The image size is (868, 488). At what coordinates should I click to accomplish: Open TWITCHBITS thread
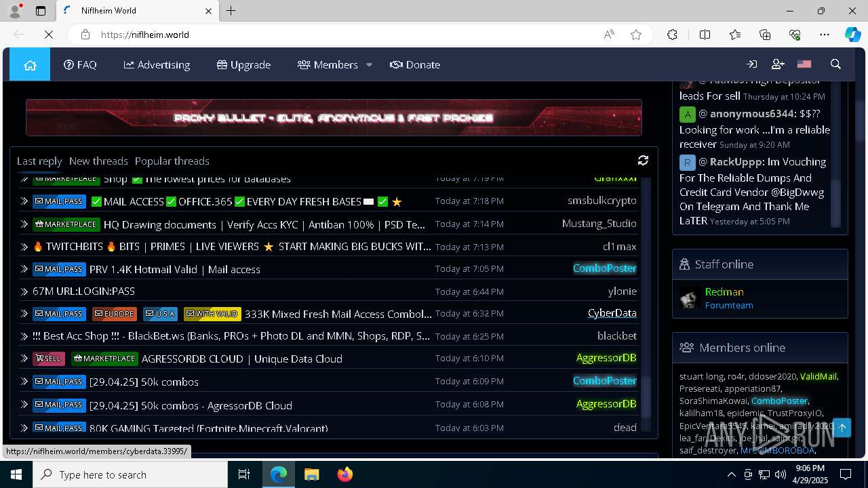pyautogui.click(x=232, y=246)
